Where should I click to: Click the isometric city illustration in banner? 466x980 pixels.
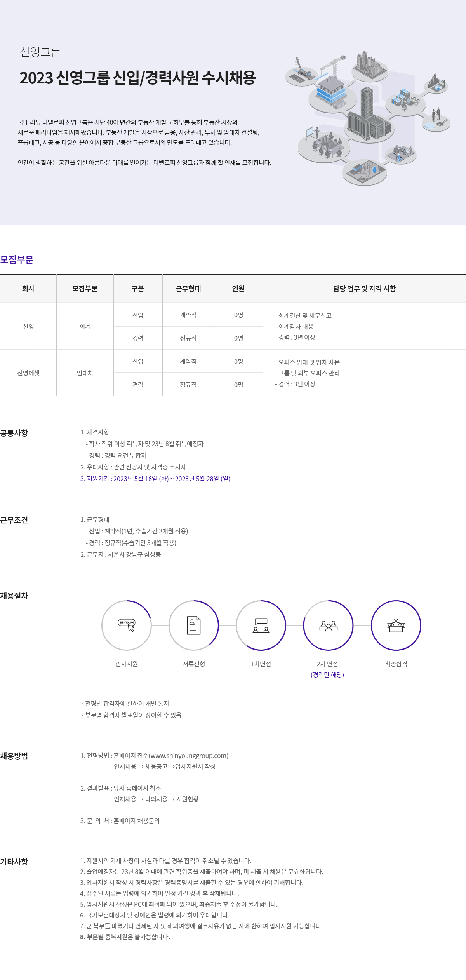point(367,118)
